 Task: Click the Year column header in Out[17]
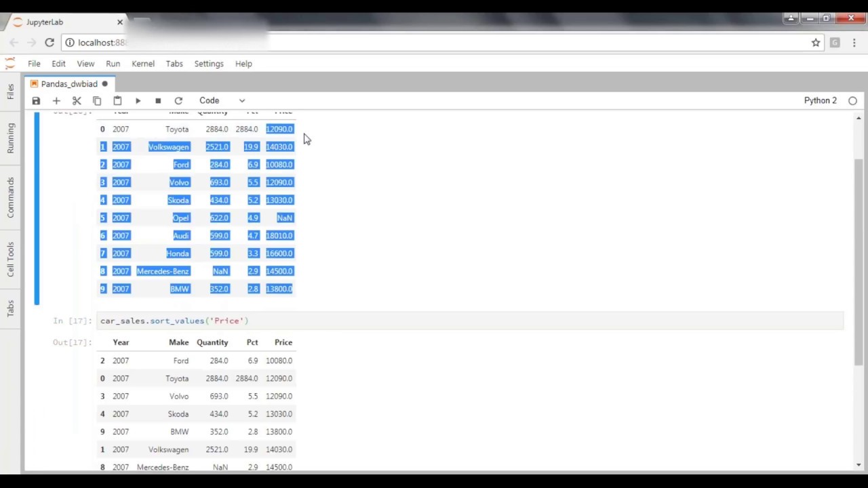tap(121, 342)
